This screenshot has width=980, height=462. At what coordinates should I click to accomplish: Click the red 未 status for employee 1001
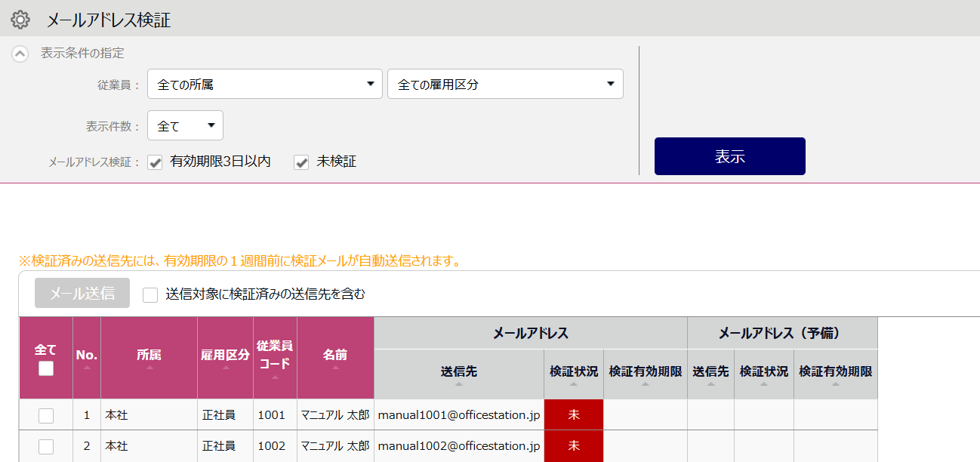[x=574, y=415]
